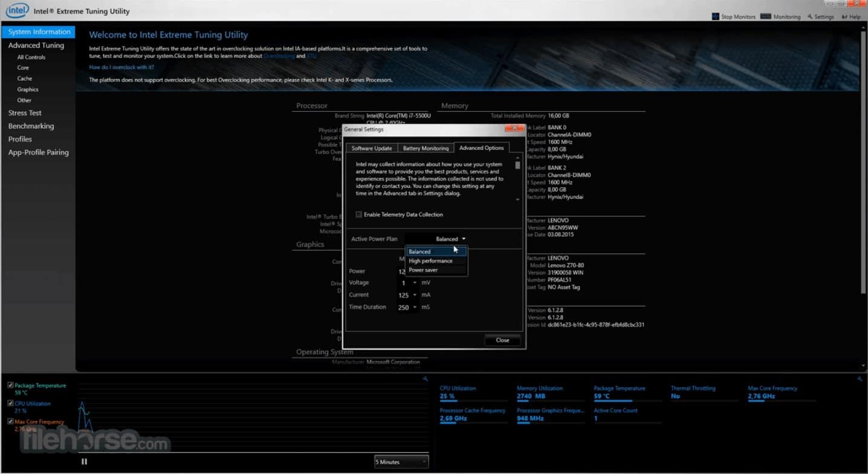
Task: Select High performance from the power plan list
Action: (x=430, y=261)
